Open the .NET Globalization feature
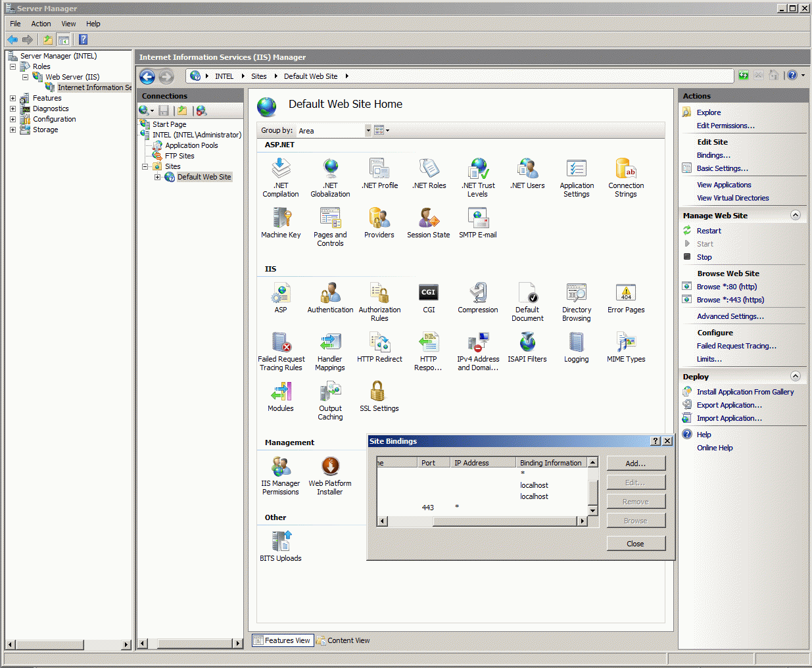 [330, 178]
